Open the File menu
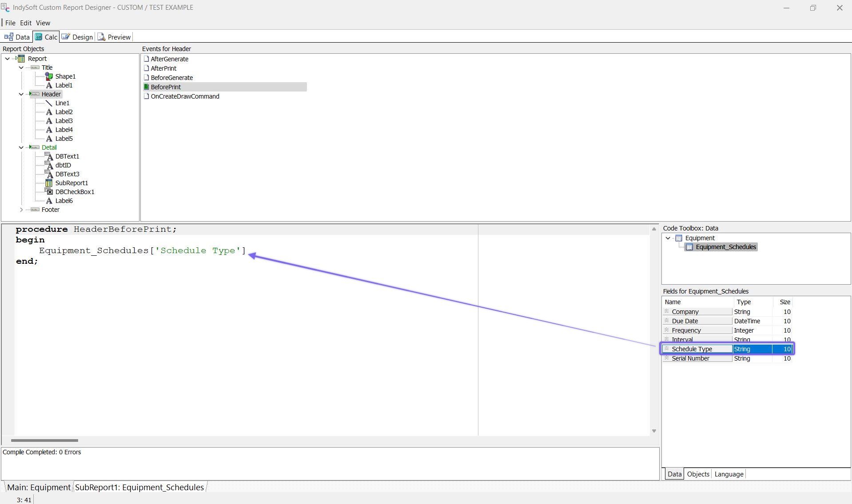 click(x=10, y=23)
